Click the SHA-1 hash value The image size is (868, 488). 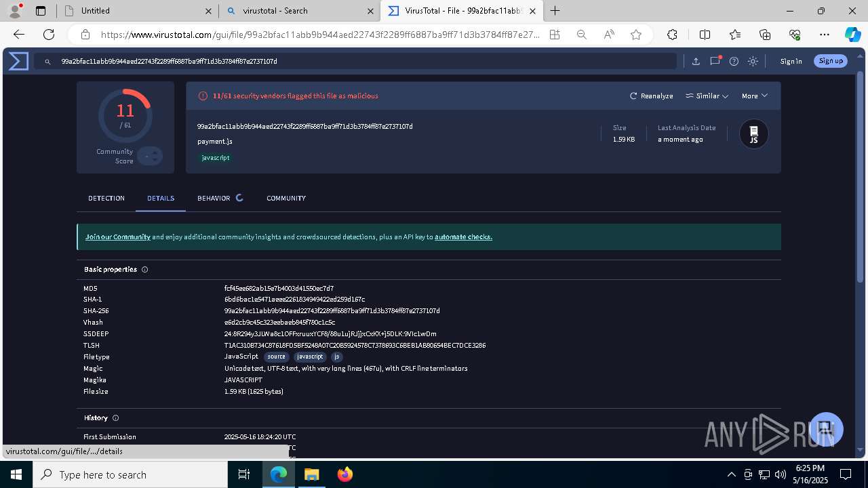click(x=294, y=299)
